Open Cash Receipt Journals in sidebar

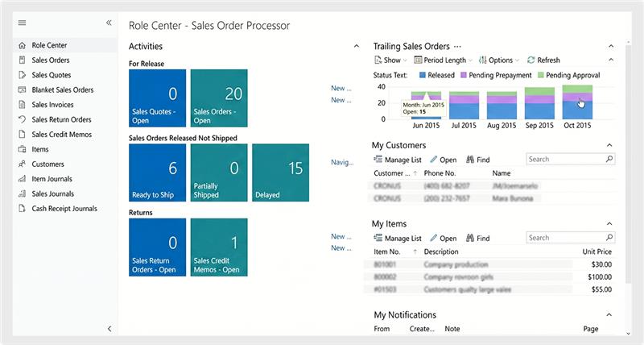(x=64, y=209)
